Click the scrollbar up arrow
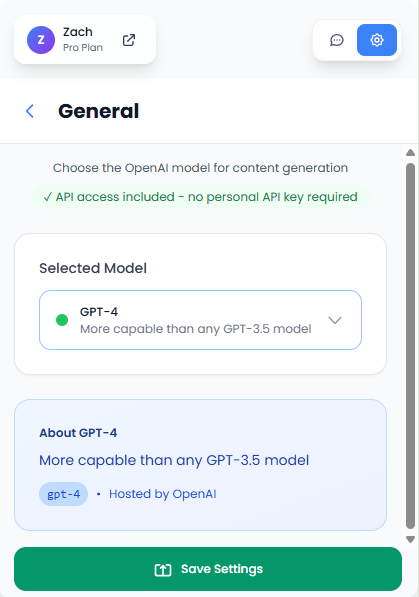 pyautogui.click(x=410, y=153)
